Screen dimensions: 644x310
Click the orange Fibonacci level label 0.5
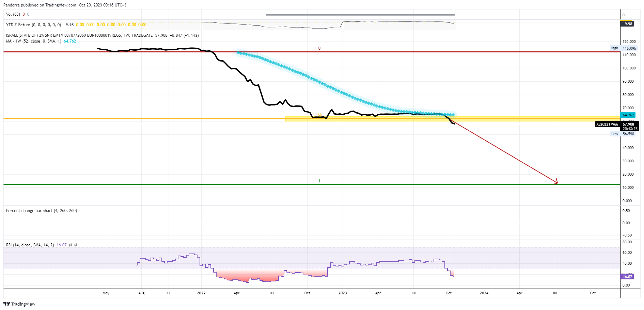[319, 115]
